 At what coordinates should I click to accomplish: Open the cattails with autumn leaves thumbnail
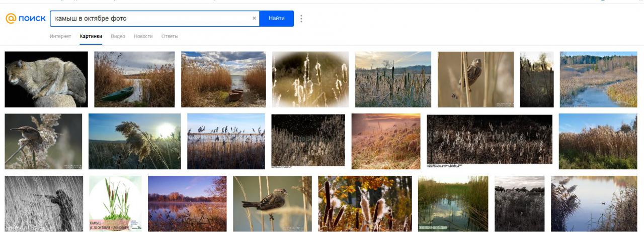coord(365,203)
